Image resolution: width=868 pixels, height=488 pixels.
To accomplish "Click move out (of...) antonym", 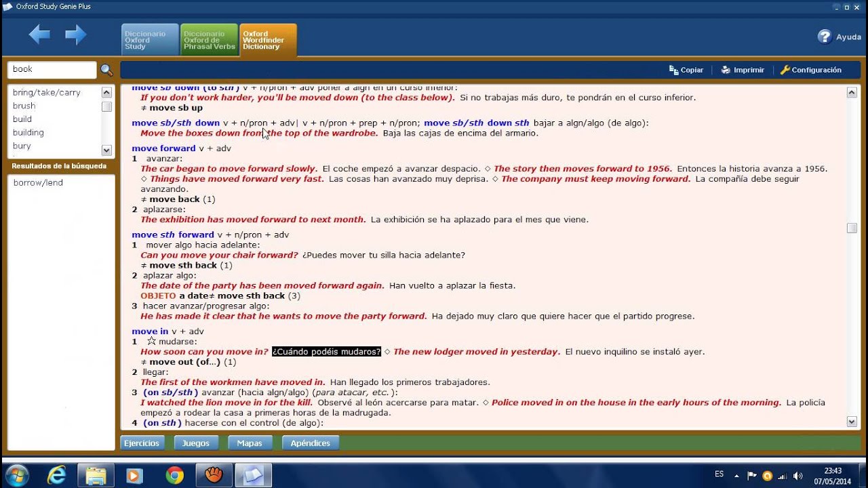I will point(185,362).
